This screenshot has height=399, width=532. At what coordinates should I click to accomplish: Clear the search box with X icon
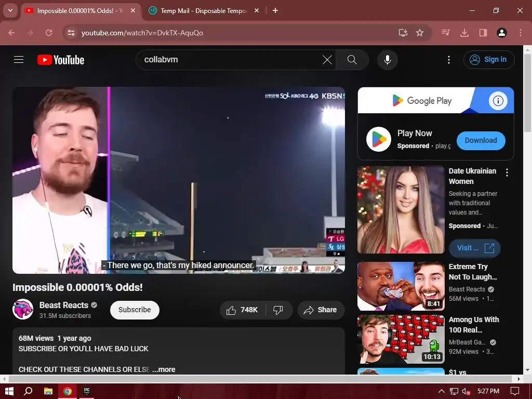tap(327, 60)
